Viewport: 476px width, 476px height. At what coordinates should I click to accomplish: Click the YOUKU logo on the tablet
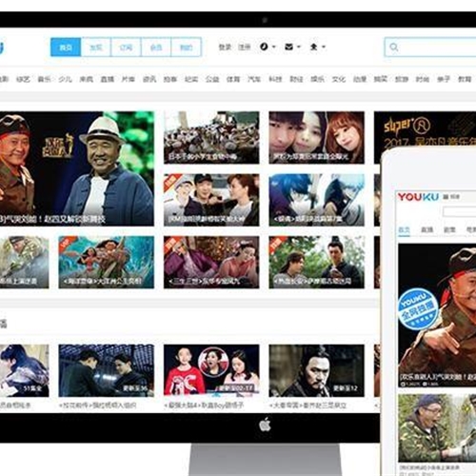pos(418,197)
